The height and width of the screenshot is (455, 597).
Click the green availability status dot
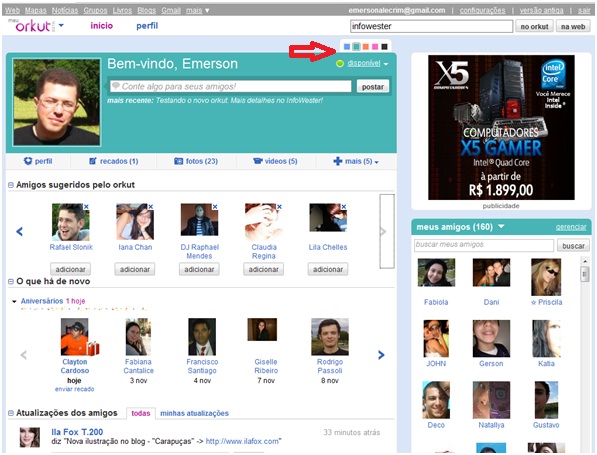coord(340,64)
